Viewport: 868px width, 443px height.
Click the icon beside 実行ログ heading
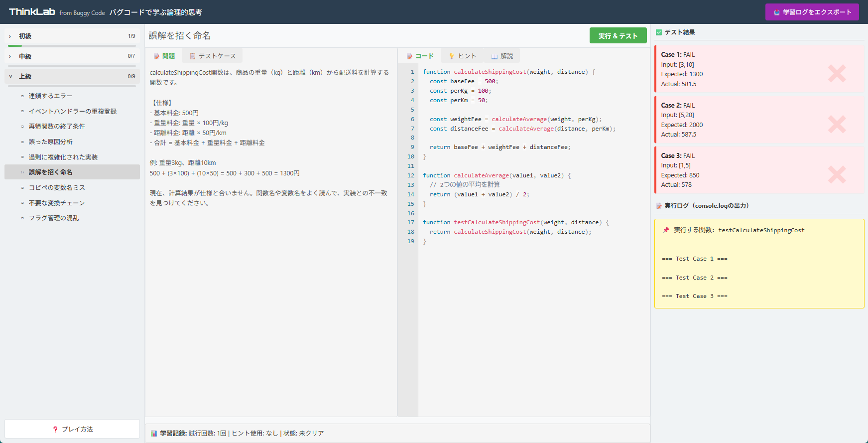[x=659, y=206]
